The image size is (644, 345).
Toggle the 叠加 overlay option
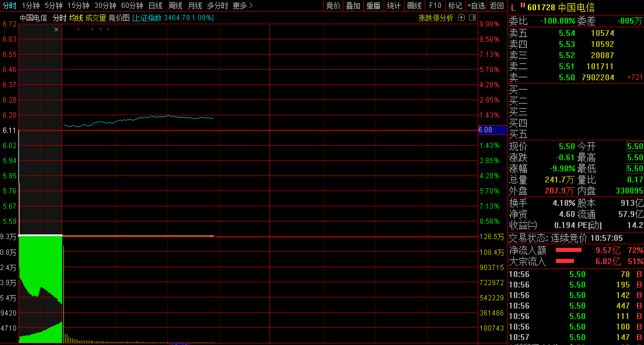353,6
